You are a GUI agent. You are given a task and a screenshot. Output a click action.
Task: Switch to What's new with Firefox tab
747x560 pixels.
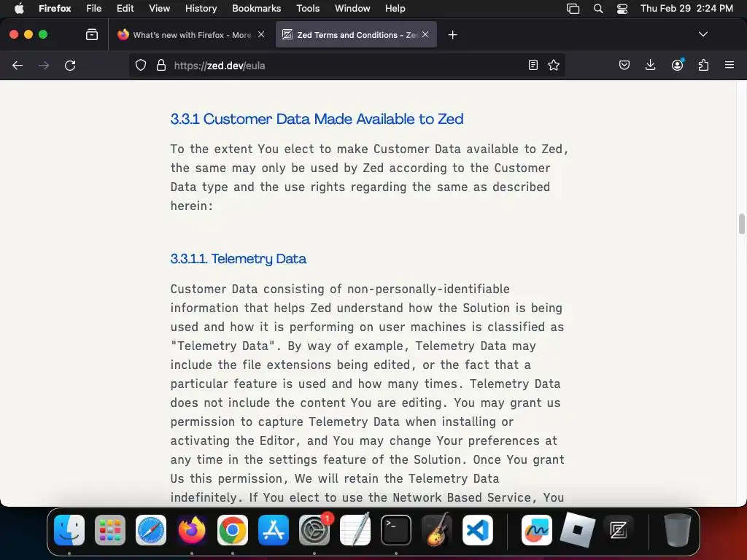192,35
